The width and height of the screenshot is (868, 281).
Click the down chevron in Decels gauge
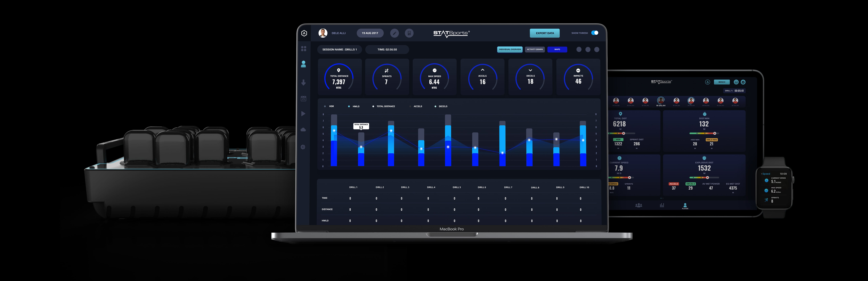[530, 70]
